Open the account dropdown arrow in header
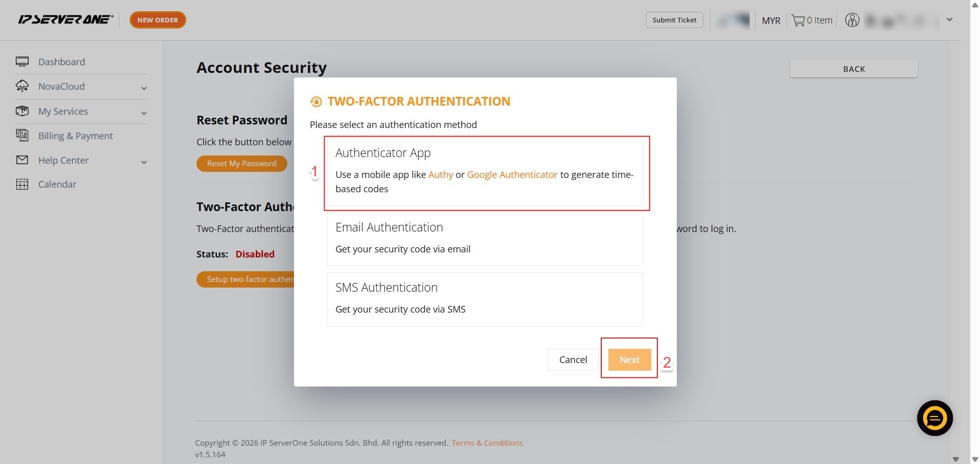 click(x=949, y=20)
